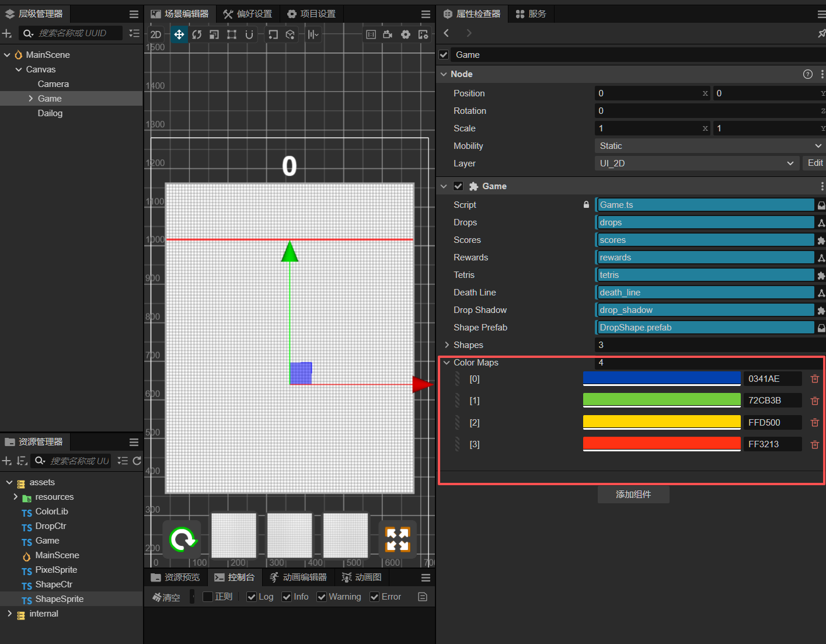The width and height of the screenshot is (826, 644).
Task: Open the 项目设置 tab
Action: (311, 14)
